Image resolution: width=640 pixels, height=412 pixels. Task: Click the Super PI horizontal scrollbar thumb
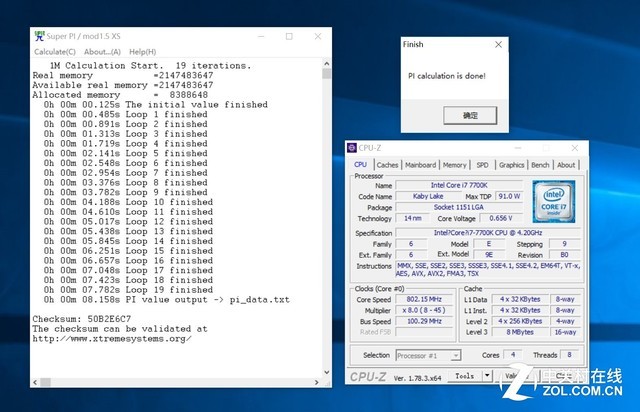pos(45,383)
